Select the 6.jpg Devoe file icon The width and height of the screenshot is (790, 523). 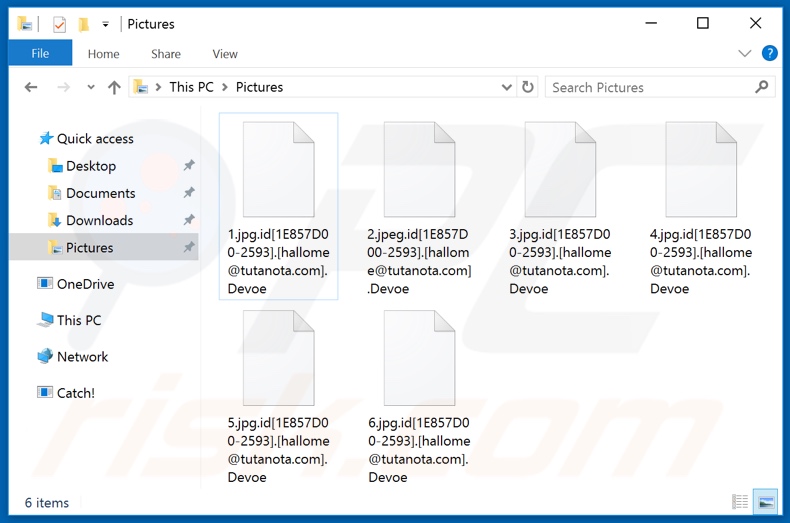pos(419,358)
